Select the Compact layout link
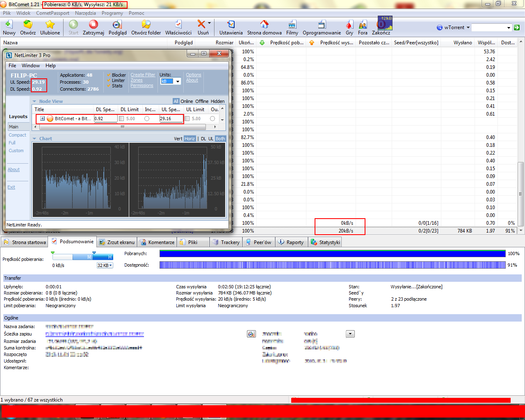This screenshot has width=525, height=420. (17, 135)
